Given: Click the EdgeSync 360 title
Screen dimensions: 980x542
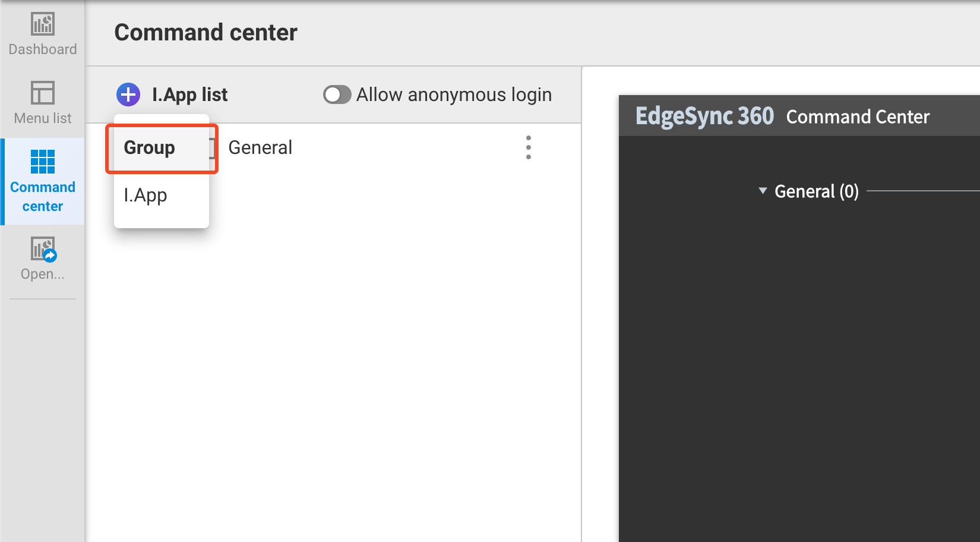Looking at the screenshot, I should tap(704, 116).
